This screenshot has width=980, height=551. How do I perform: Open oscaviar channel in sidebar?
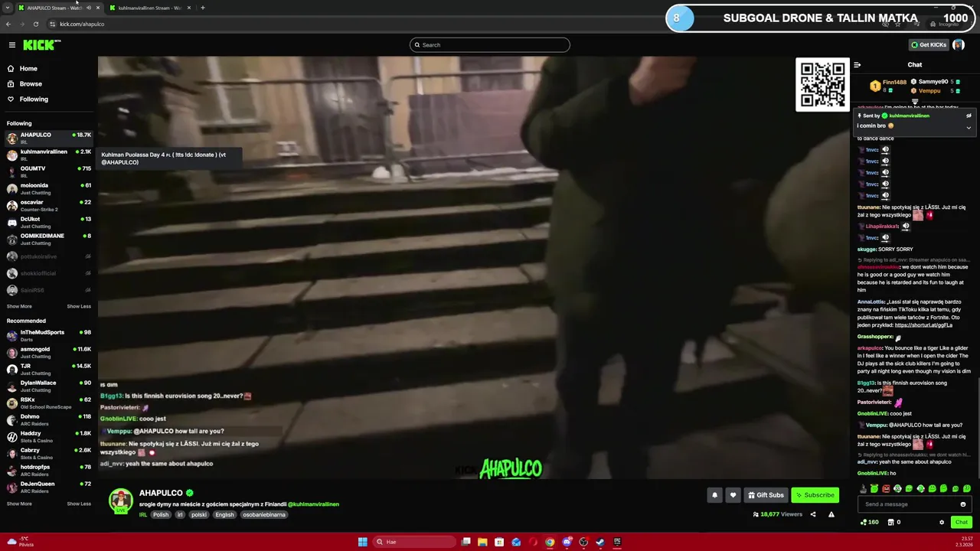(49, 205)
